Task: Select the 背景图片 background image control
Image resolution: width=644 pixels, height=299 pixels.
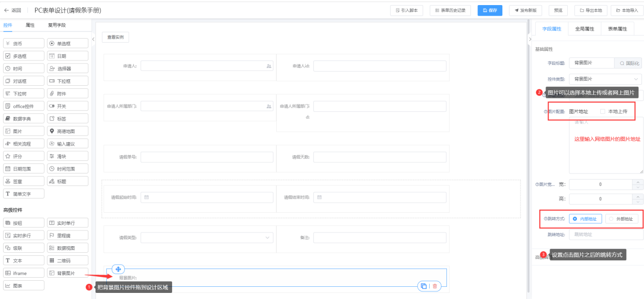Action: (68, 273)
